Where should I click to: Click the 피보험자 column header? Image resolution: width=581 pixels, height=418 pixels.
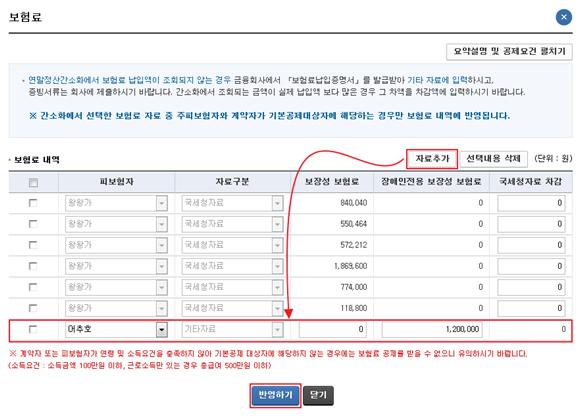(116, 182)
